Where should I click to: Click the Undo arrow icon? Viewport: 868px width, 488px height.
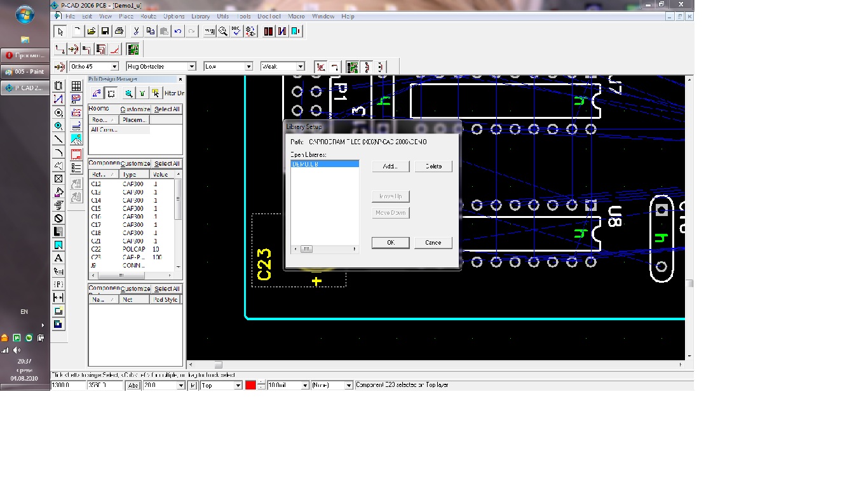click(178, 31)
